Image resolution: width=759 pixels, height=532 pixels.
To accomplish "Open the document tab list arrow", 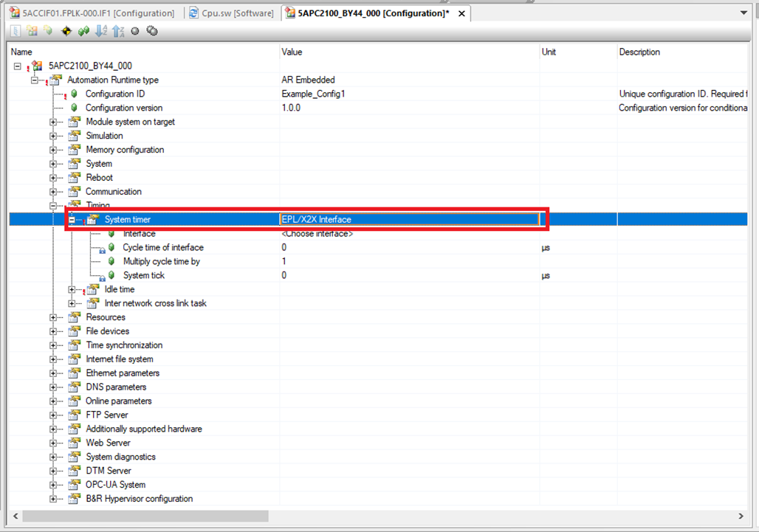I will tap(743, 13).
